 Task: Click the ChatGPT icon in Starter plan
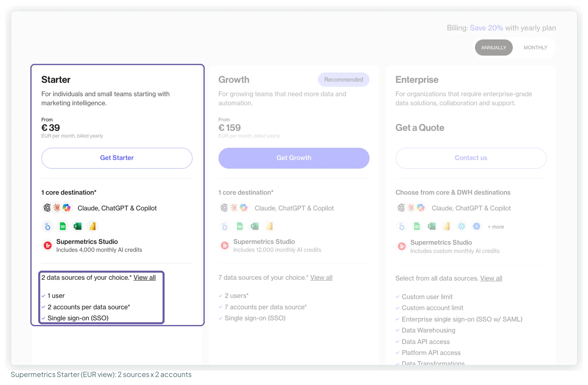pos(47,208)
